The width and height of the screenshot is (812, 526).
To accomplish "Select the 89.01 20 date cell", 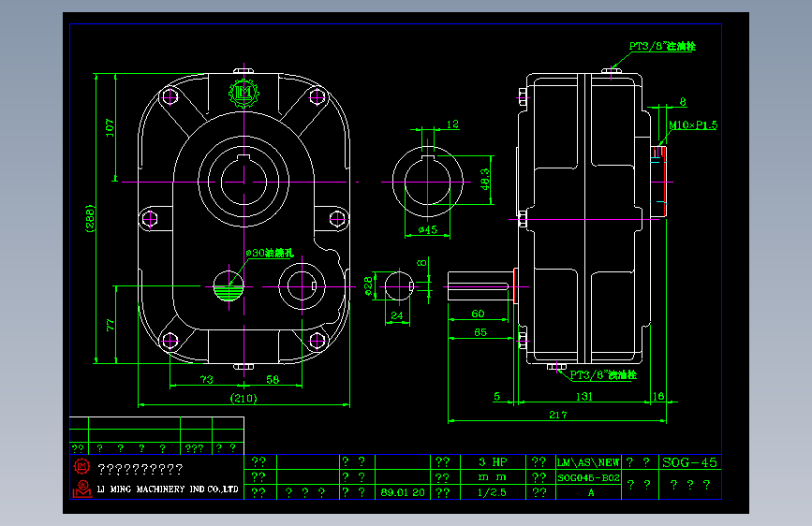I will 403,492.
